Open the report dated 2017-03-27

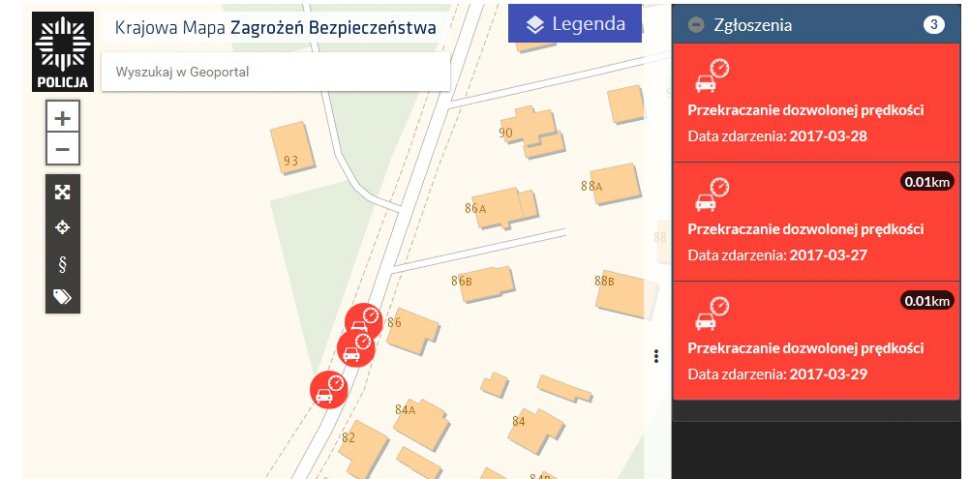click(816, 222)
